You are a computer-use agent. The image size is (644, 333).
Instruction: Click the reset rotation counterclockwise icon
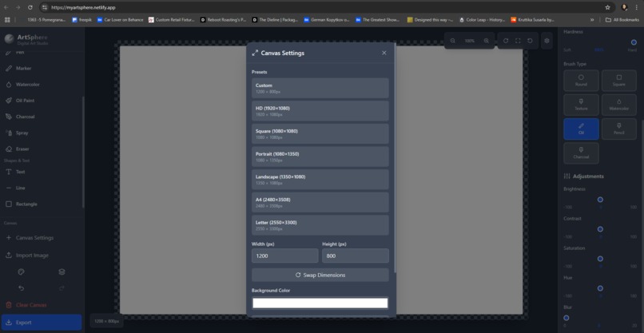530,41
